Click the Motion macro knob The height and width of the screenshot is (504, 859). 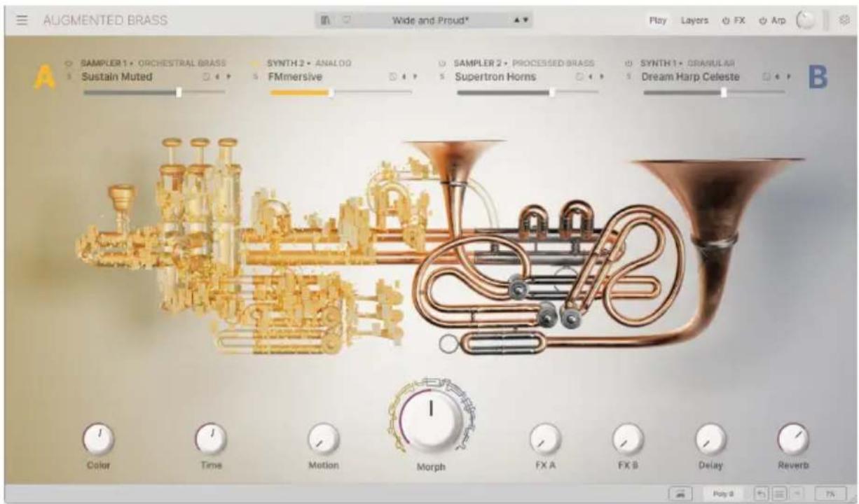point(324,440)
